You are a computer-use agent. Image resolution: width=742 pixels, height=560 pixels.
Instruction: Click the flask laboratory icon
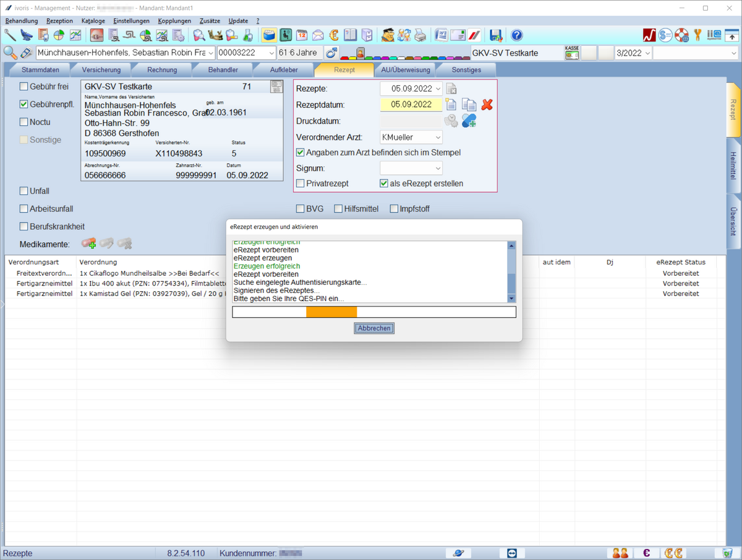tap(247, 35)
